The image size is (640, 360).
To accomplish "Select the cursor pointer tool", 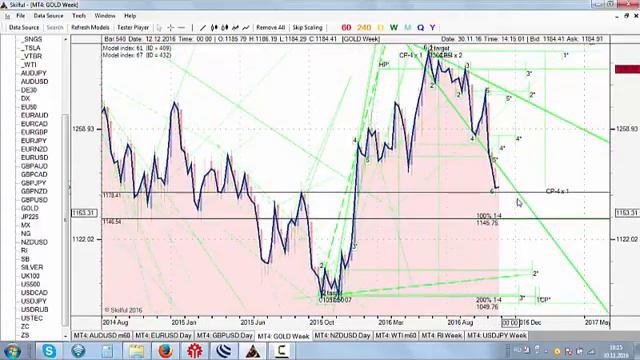I will (159, 28).
